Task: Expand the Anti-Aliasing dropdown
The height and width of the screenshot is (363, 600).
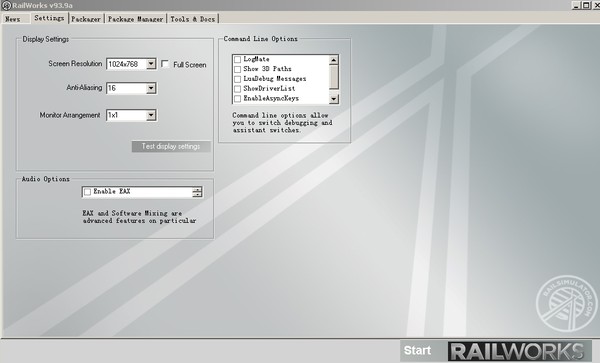Action: click(151, 88)
